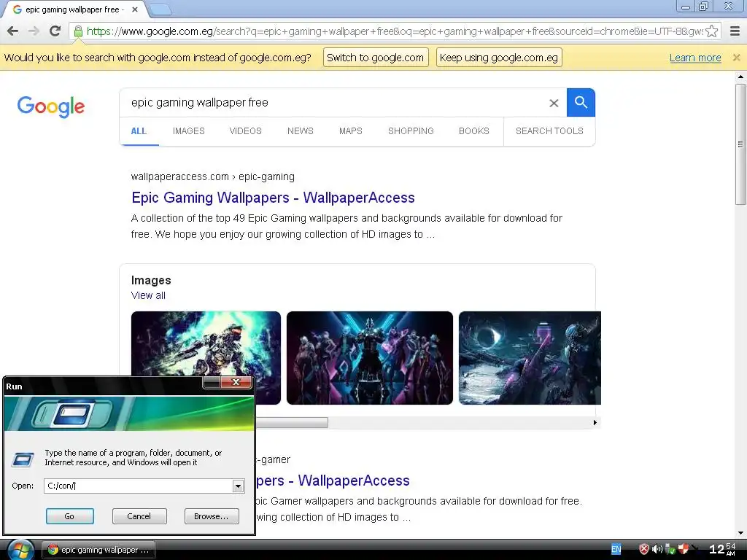Select the Chrome epic gaming wallpaper taskbar button
The height and width of the screenshot is (560, 747).
tap(98, 550)
